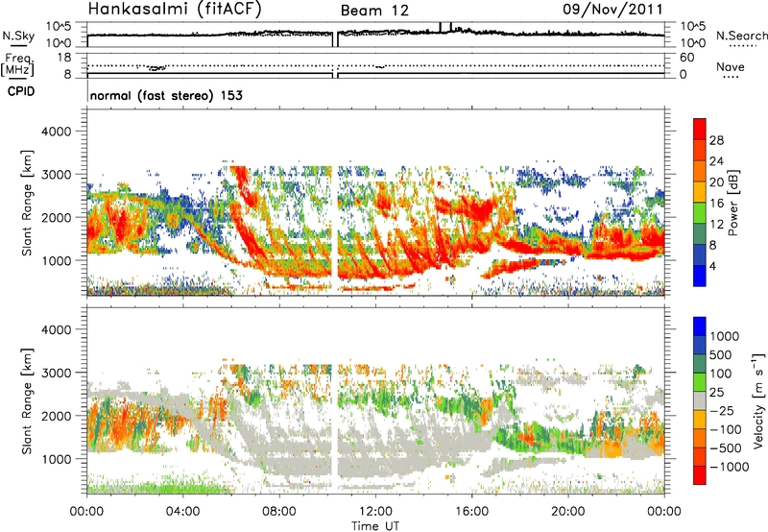Click the normal (fast stereo) 153 text

tap(166, 95)
